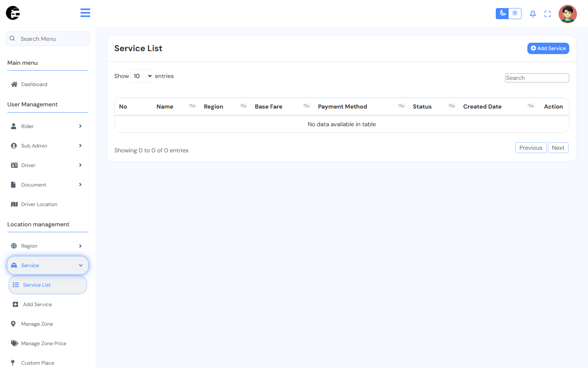588x368 pixels.
Task: Sort the table by Region
Action: click(225, 106)
